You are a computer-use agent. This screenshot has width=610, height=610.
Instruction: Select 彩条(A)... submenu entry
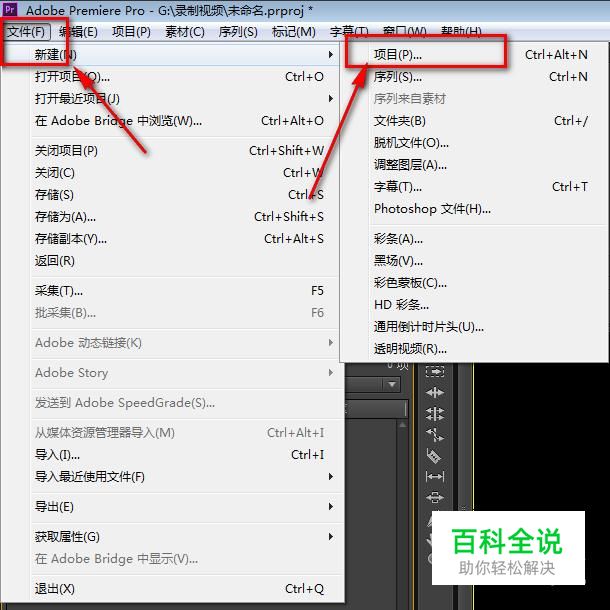(x=474, y=238)
